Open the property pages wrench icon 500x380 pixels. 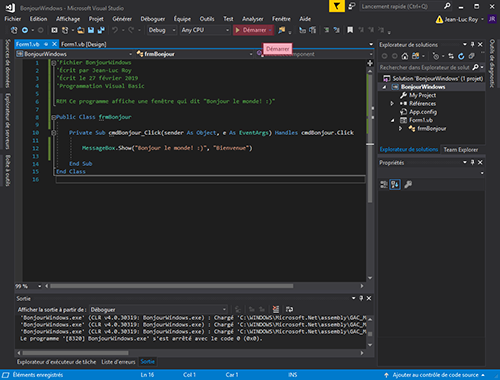click(x=408, y=184)
